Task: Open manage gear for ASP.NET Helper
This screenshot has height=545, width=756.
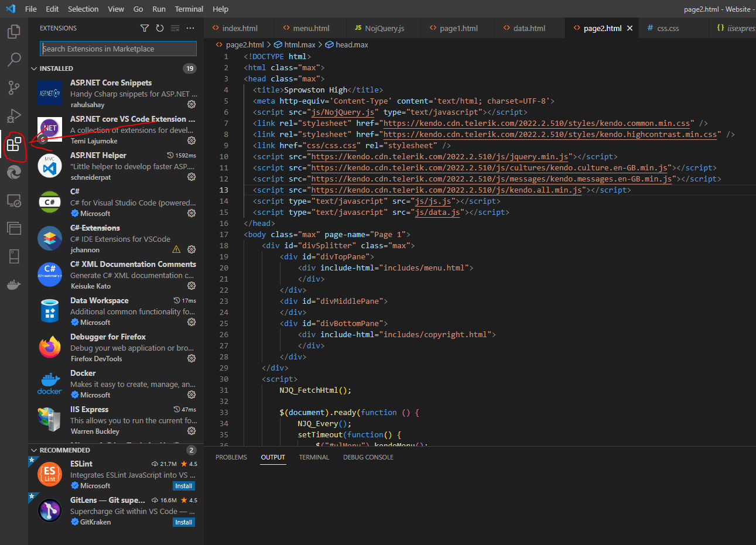Action: click(191, 177)
